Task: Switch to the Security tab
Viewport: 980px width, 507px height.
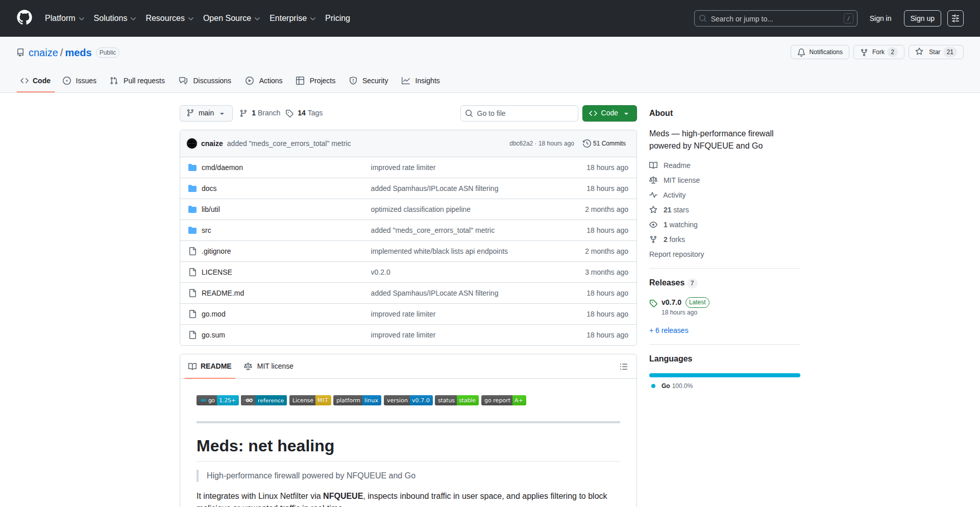Action: pyautogui.click(x=369, y=81)
